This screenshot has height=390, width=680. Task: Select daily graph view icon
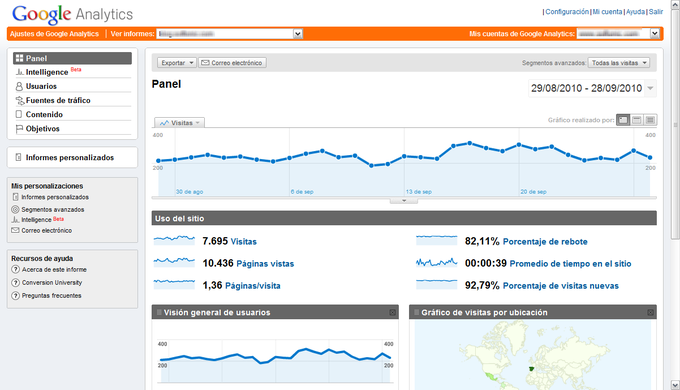tap(623, 120)
